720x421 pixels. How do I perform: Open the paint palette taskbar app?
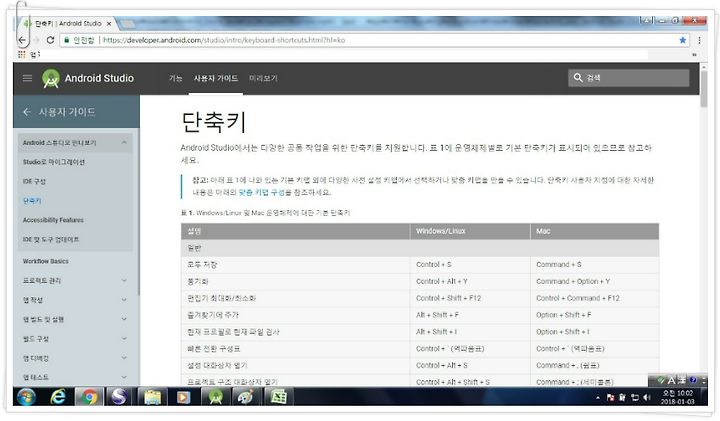click(x=247, y=397)
